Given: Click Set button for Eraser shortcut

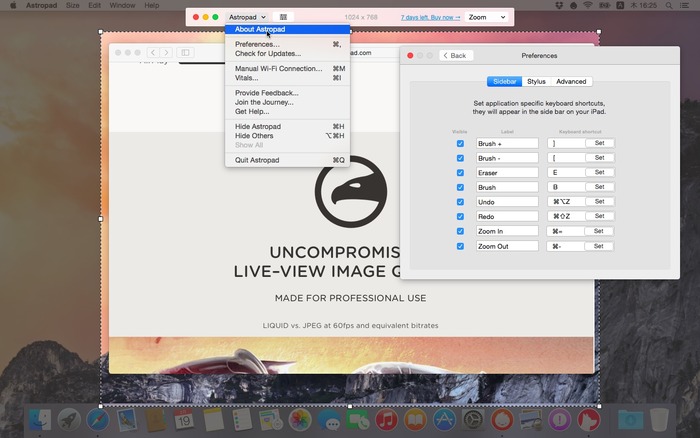Looking at the screenshot, I should pyautogui.click(x=600, y=172).
